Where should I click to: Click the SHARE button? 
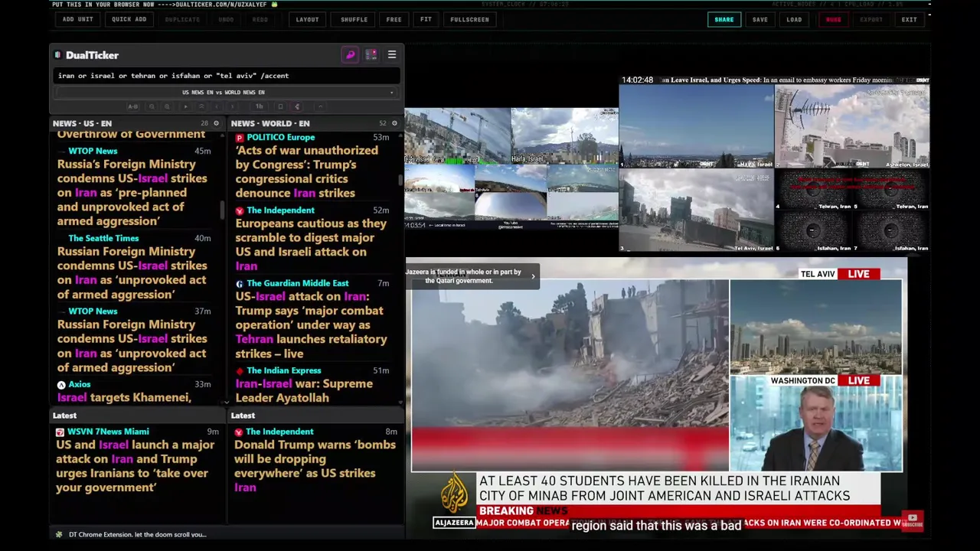click(x=724, y=19)
